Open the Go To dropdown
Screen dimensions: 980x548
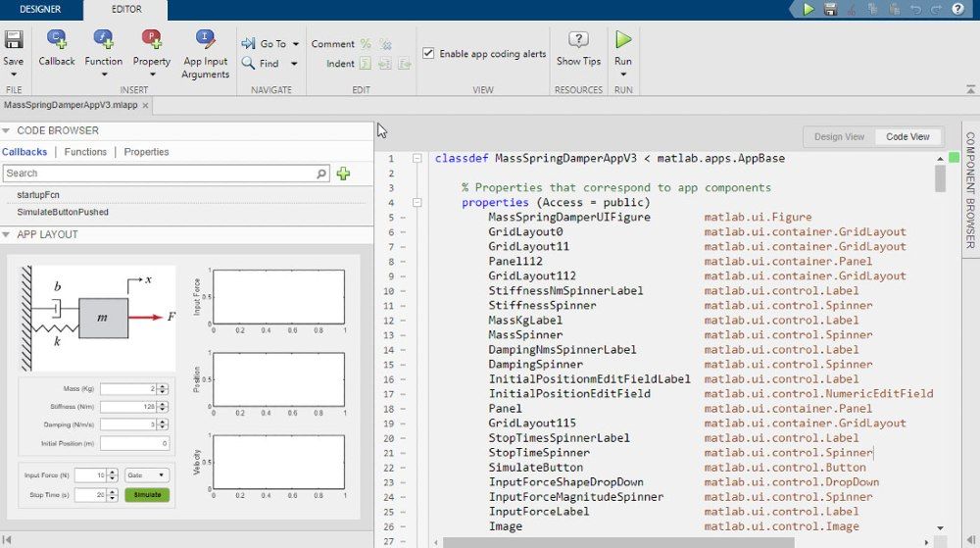[273, 44]
